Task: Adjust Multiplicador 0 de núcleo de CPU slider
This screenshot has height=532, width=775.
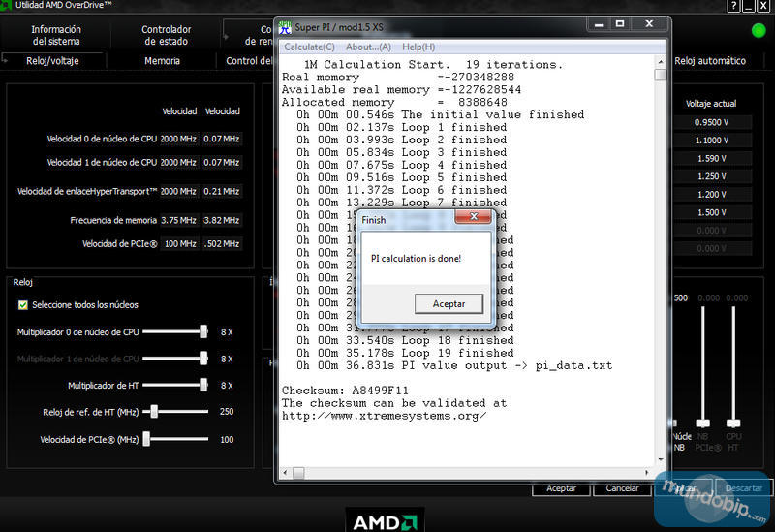Action: pyautogui.click(x=203, y=331)
